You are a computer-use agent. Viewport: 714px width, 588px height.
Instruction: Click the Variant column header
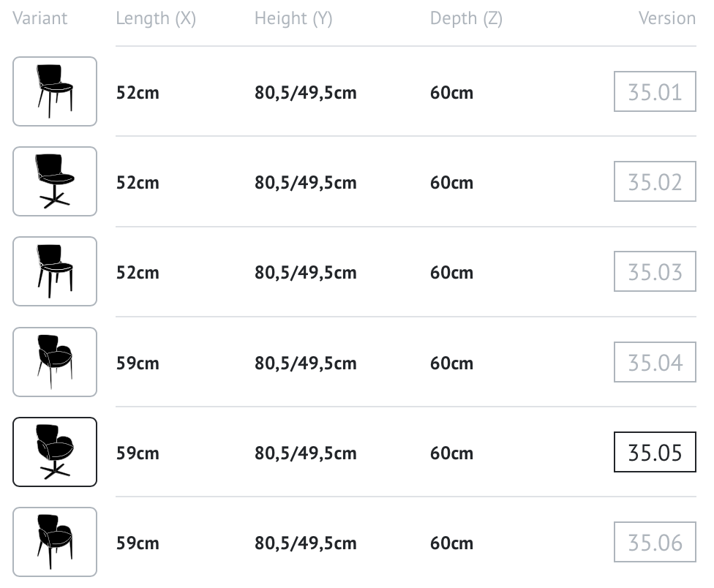click(40, 18)
